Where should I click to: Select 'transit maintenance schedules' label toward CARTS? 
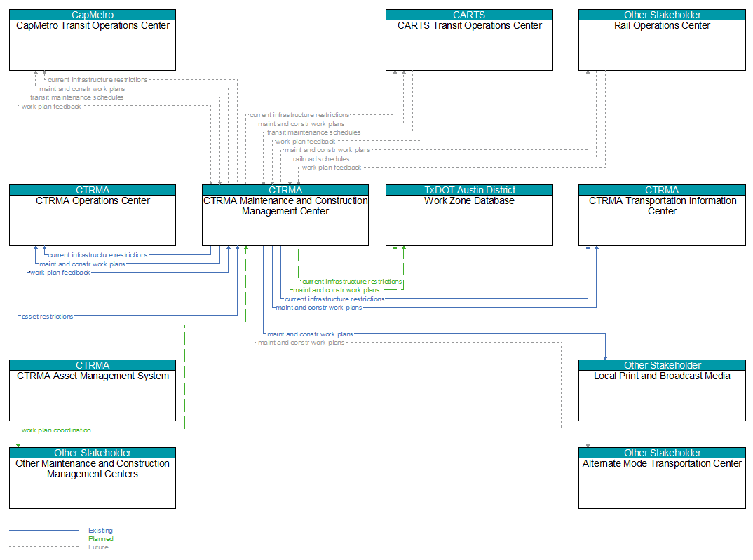point(313,132)
